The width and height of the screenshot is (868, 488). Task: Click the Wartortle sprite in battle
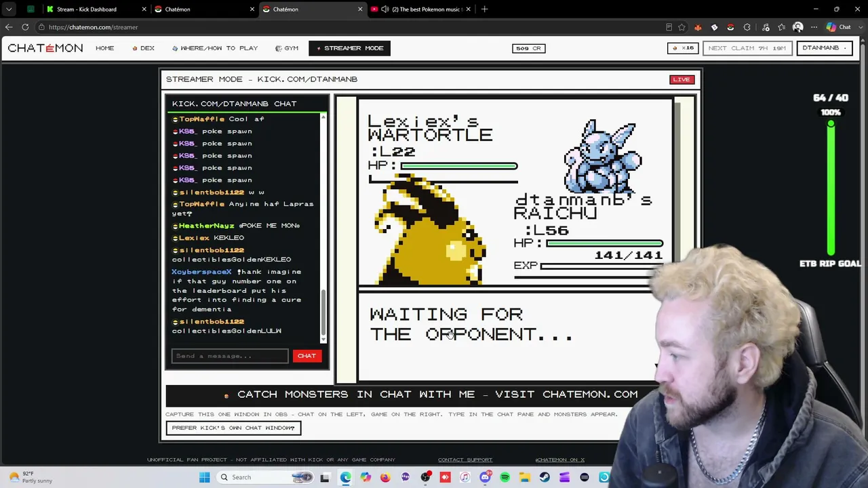[x=602, y=157]
